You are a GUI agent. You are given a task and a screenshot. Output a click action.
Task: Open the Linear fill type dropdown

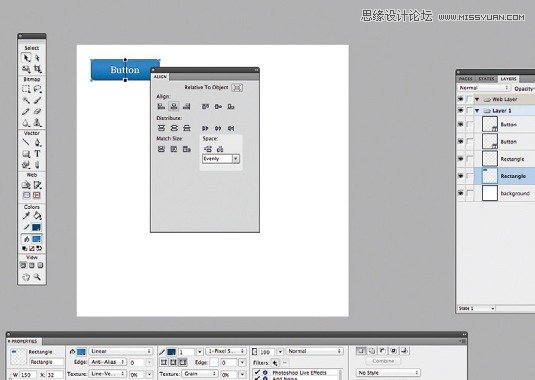click(120, 351)
